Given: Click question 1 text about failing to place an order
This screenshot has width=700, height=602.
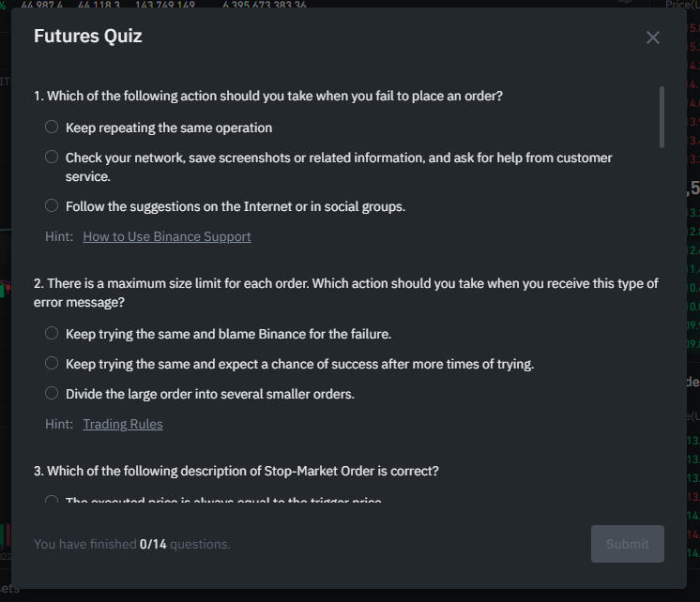Looking at the screenshot, I should click(268, 96).
